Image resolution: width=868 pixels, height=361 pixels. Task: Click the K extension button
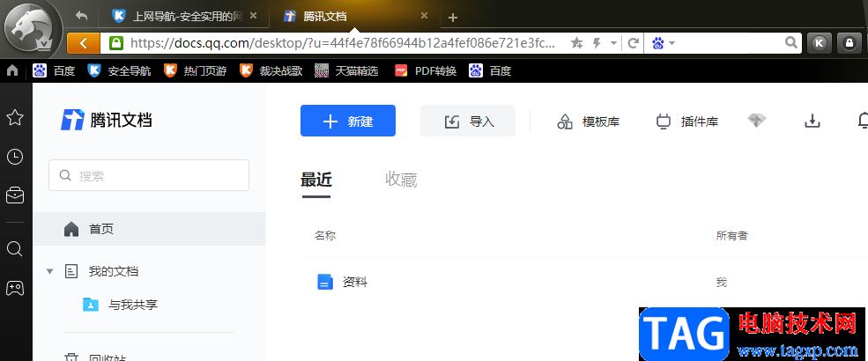click(x=820, y=43)
